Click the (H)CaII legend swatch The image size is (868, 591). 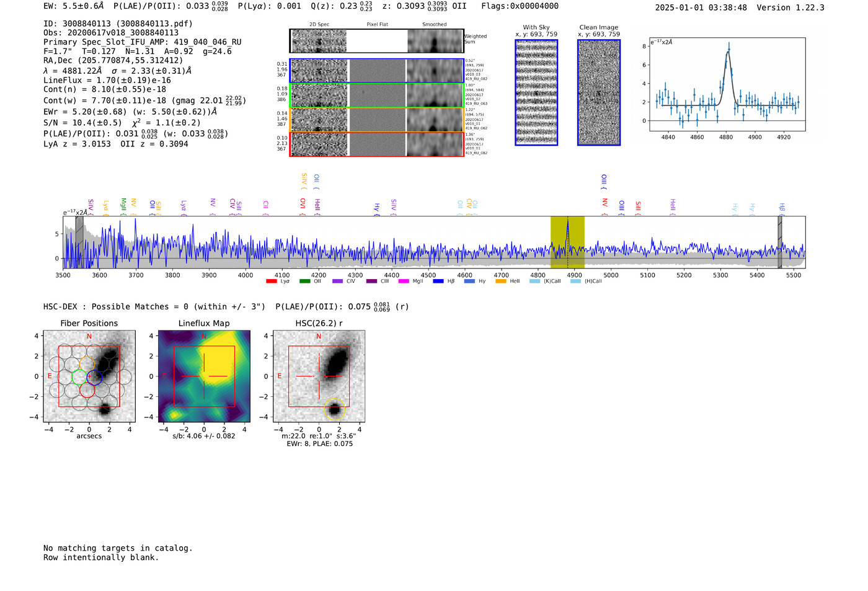pyautogui.click(x=575, y=281)
